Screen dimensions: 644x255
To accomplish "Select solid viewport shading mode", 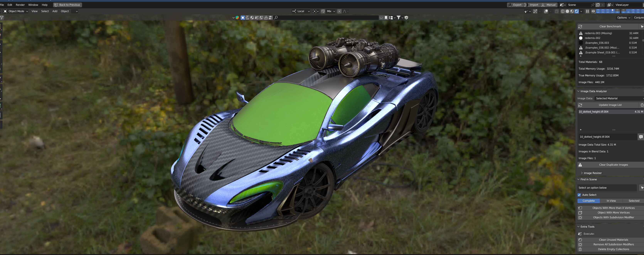I will (567, 11).
